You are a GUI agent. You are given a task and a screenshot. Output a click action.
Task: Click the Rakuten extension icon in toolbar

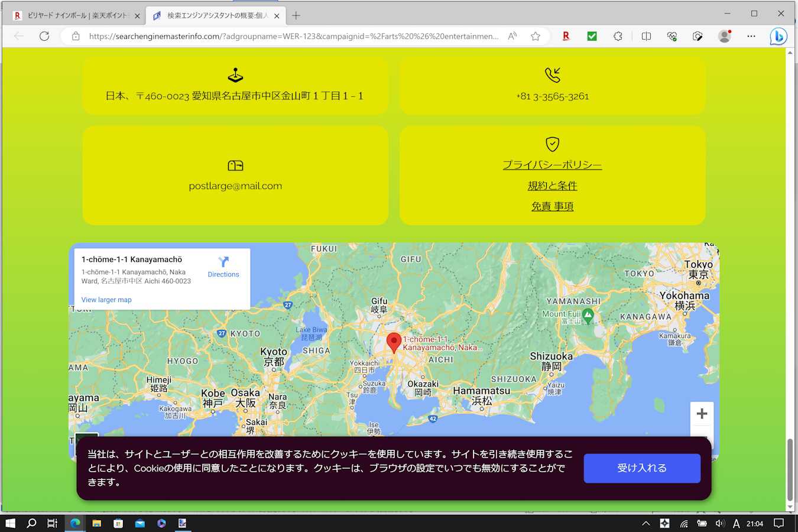566,36
